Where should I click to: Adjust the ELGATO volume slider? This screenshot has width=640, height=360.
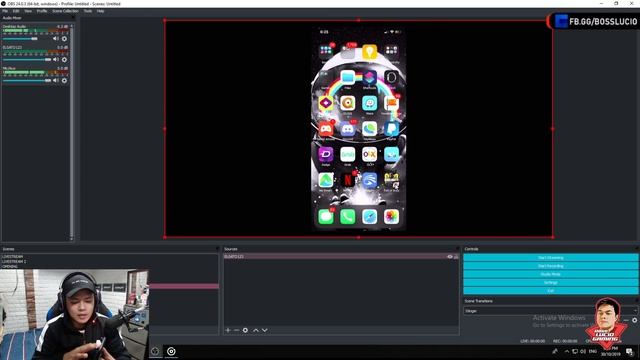coord(27,60)
